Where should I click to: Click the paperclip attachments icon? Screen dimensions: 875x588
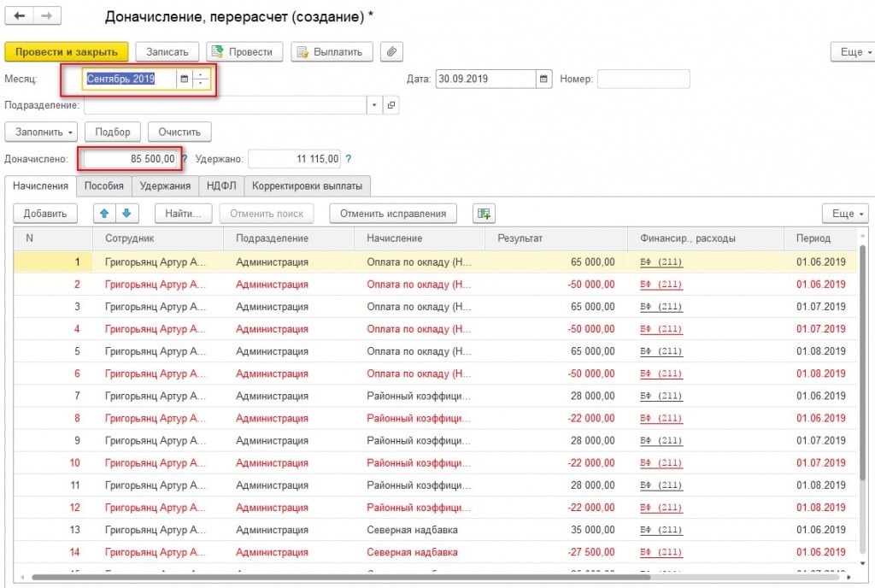pos(391,52)
